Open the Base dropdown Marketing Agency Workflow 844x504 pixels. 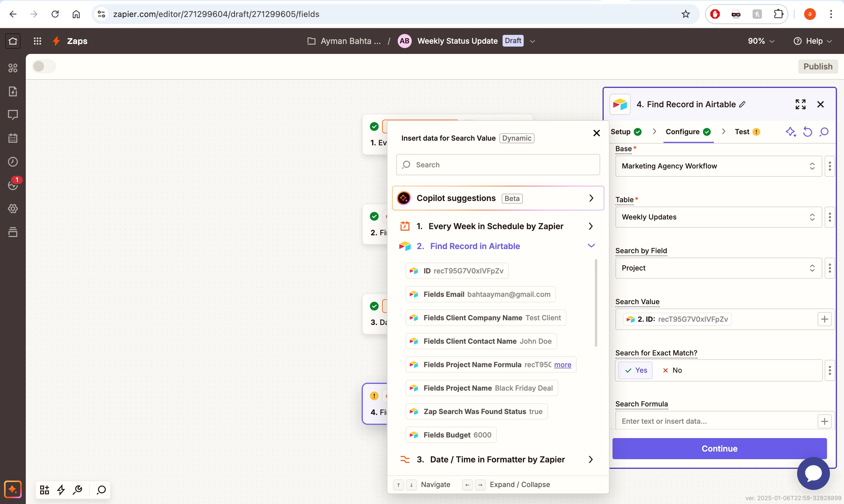[718, 166]
